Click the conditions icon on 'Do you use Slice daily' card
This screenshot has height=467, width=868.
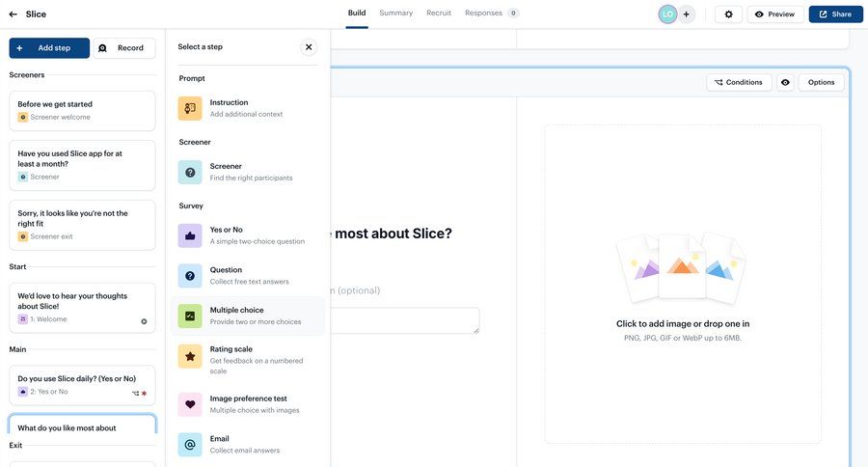pyautogui.click(x=136, y=394)
